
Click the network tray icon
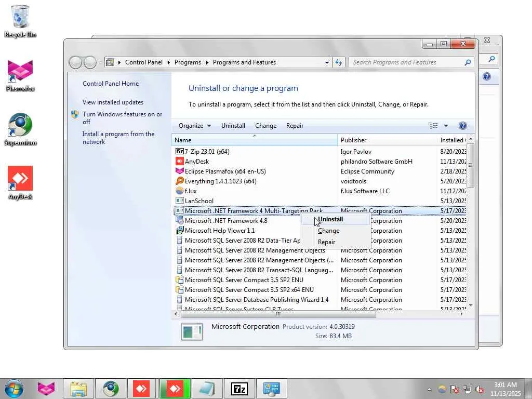467,389
